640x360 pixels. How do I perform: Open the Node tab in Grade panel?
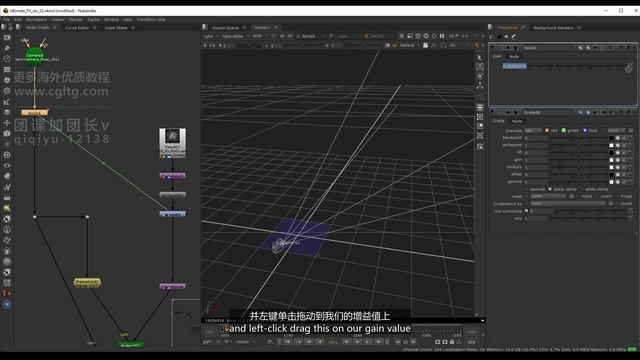tap(517, 121)
